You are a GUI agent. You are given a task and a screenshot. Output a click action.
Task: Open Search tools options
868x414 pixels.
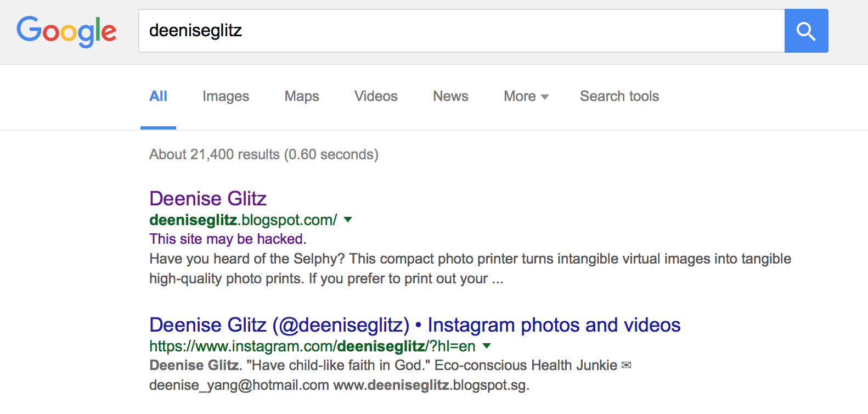(x=619, y=97)
